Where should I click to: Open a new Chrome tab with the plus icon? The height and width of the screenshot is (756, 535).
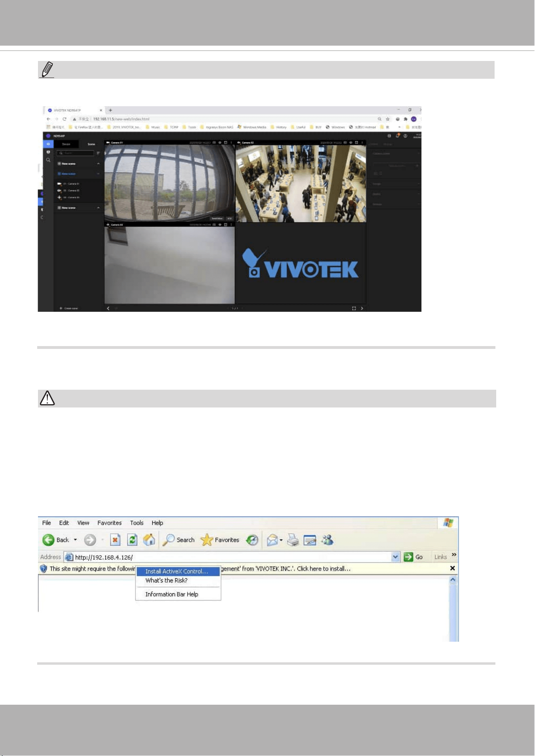pyautogui.click(x=110, y=110)
